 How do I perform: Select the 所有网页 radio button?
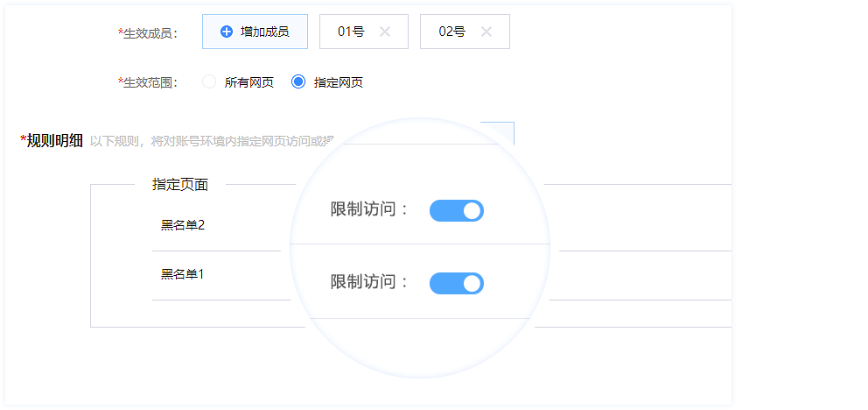pyautogui.click(x=209, y=82)
